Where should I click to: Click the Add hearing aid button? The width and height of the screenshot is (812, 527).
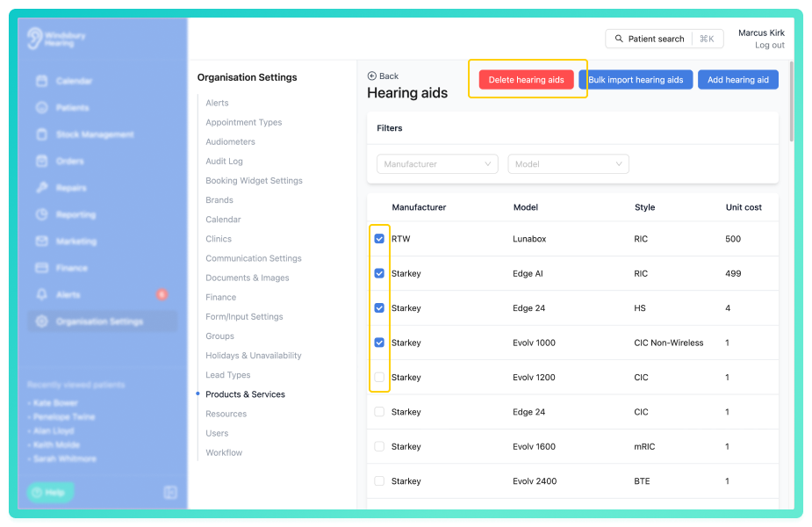tap(738, 80)
